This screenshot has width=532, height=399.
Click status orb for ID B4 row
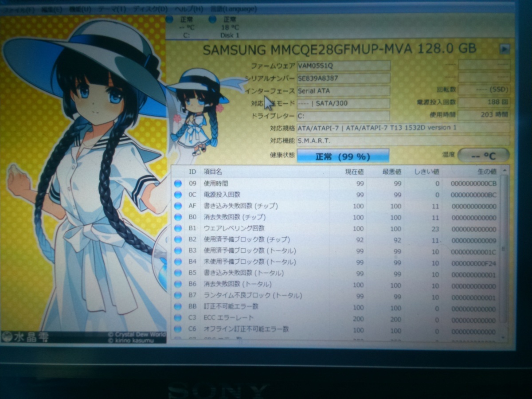click(178, 262)
